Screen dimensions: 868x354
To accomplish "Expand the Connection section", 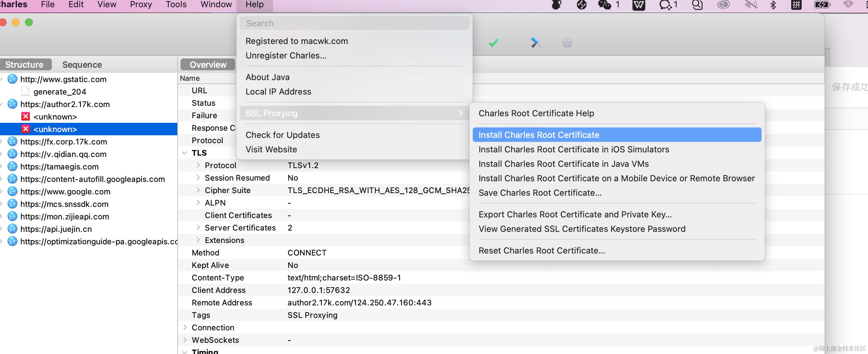I will [x=185, y=327].
